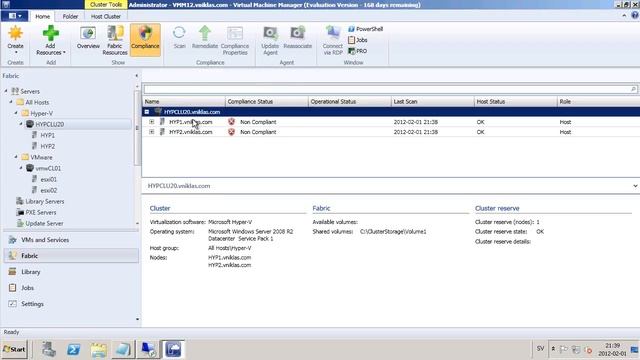Image resolution: width=640 pixels, height=360 pixels.
Task: Open the application menu button
Action: coord(15,16)
